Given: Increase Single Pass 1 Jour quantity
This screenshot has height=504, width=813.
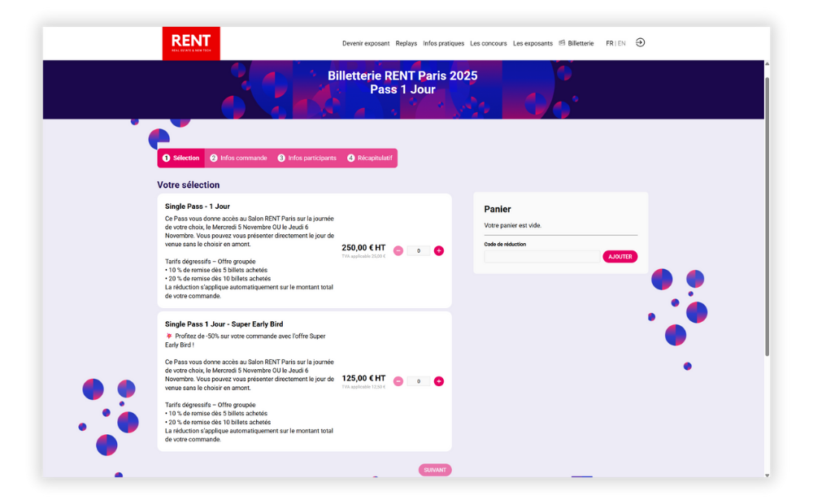Looking at the screenshot, I should coord(439,251).
